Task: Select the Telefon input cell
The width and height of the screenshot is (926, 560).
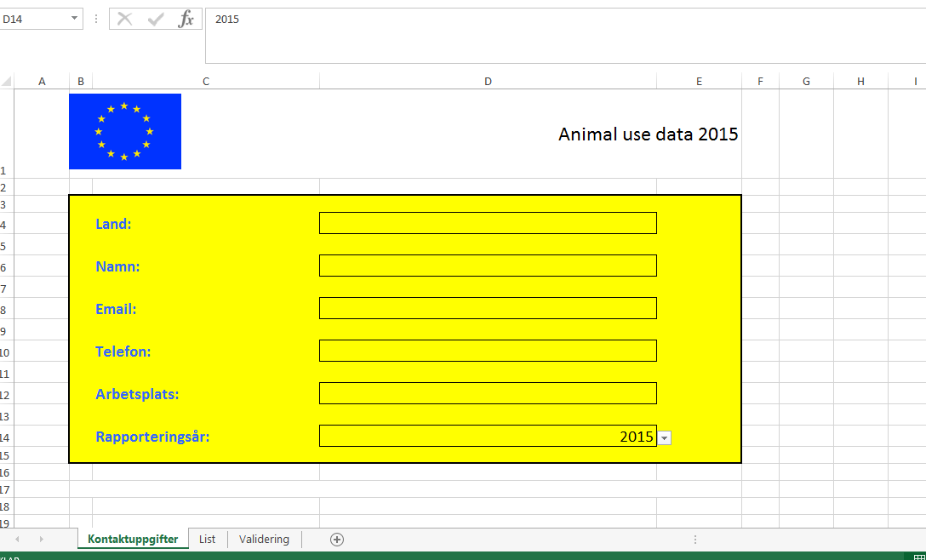Action: click(488, 351)
